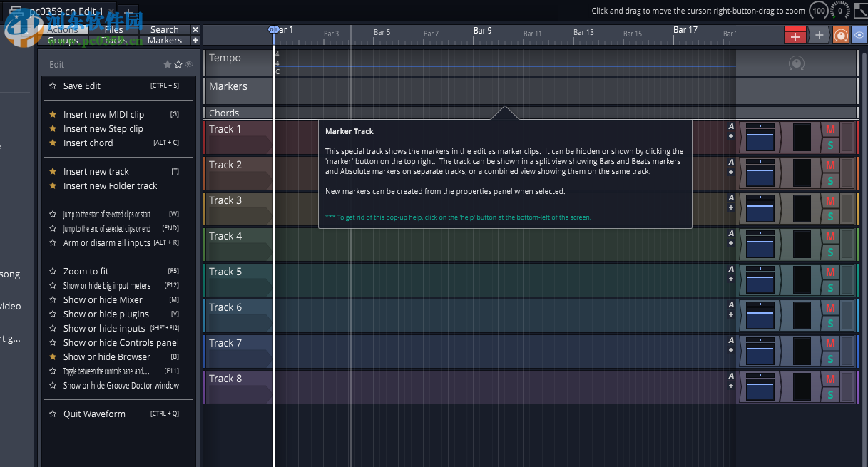
Task: Click the gray plus icon in the top toolbar
Action: tap(819, 35)
